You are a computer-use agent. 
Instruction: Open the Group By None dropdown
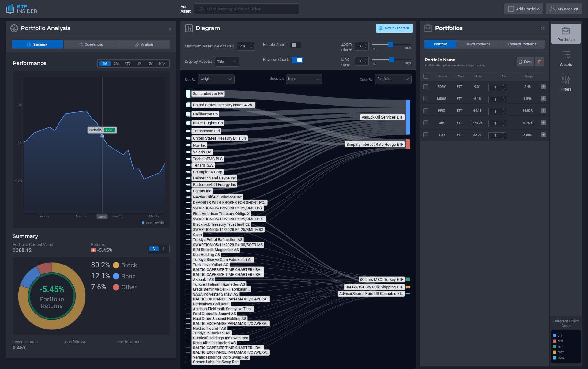tap(304, 79)
